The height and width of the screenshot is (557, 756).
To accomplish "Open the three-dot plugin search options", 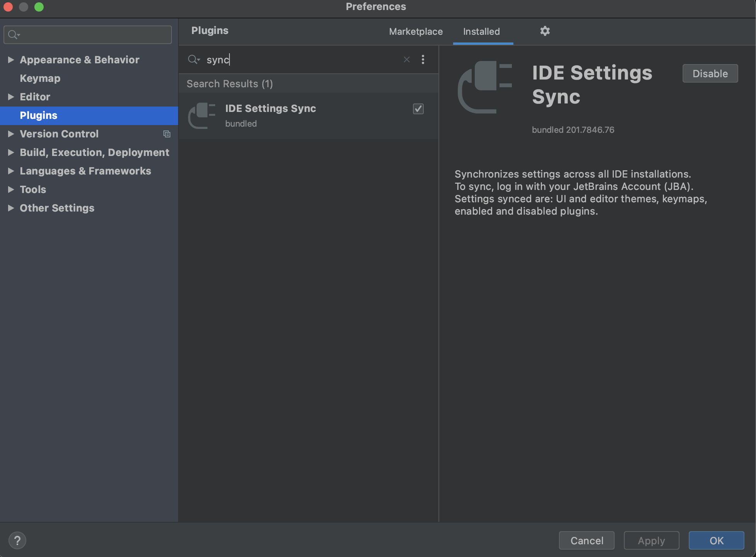I will (x=423, y=59).
